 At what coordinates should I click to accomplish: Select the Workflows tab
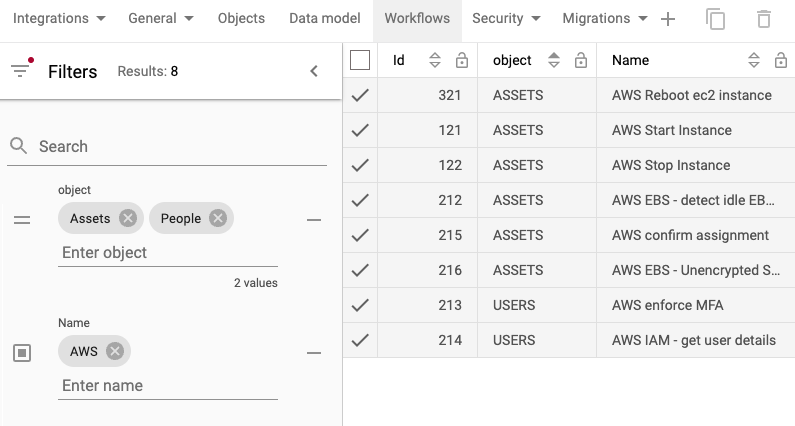coord(417,19)
